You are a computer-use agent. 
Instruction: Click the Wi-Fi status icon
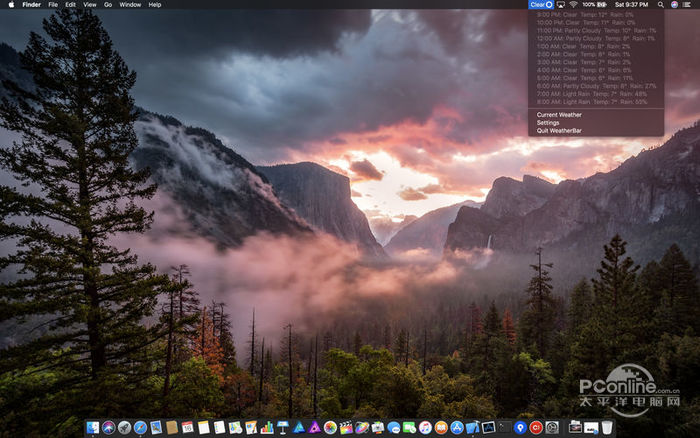pos(573,5)
